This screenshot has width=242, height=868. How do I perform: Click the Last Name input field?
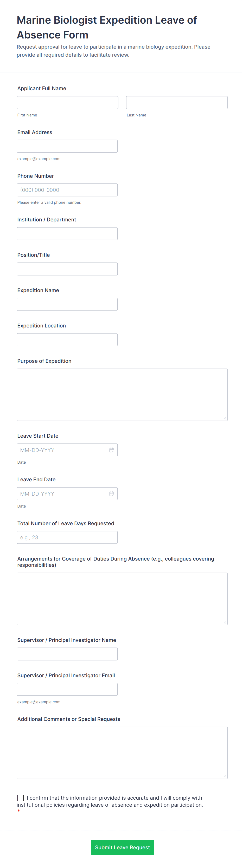[176, 102]
